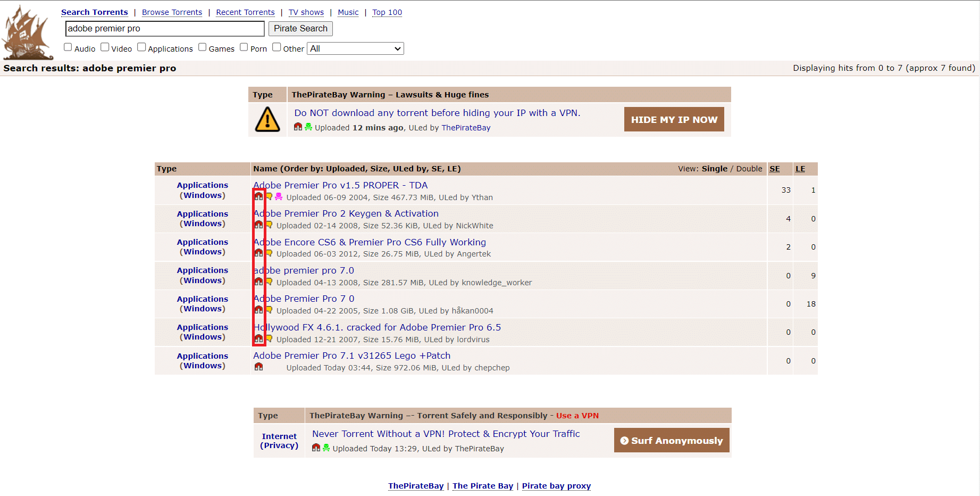Click ThePirateBay footer link
Viewport: 980px width, 496px height.
coord(416,486)
